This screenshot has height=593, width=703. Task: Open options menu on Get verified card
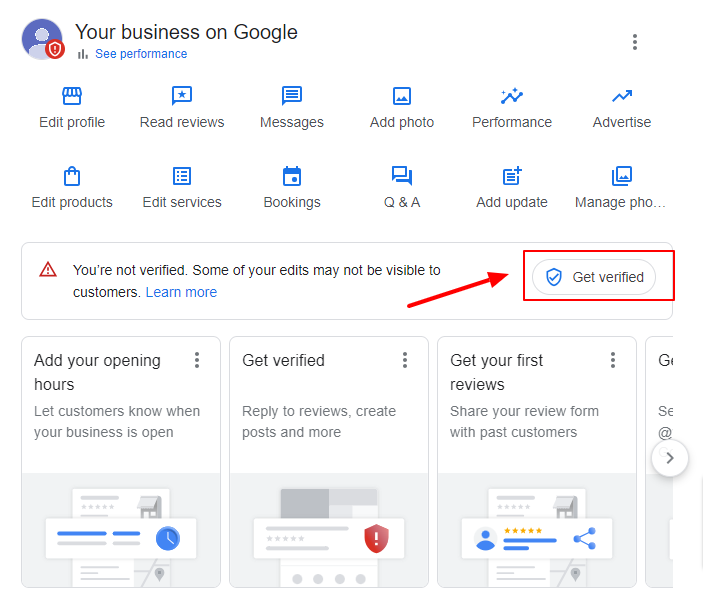tap(405, 360)
